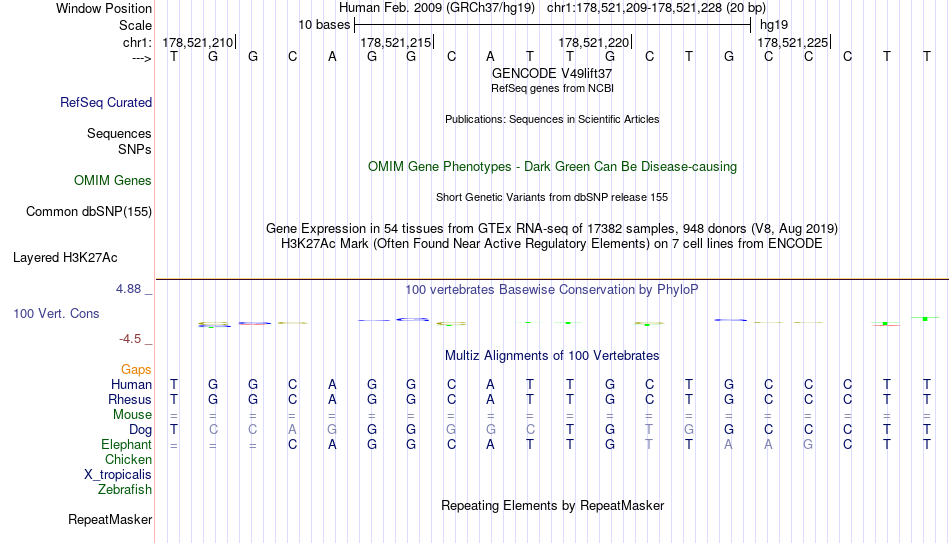Click the RefSeq Curated track label
The image size is (950, 543).
tap(105, 102)
